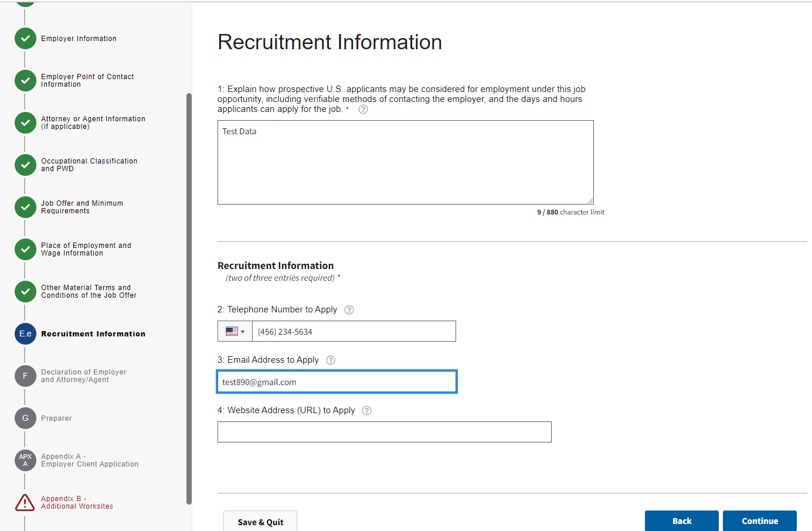Image resolution: width=812 pixels, height=531 pixels.
Task: Open Other Material Terms and Conditions step
Action: (89, 291)
